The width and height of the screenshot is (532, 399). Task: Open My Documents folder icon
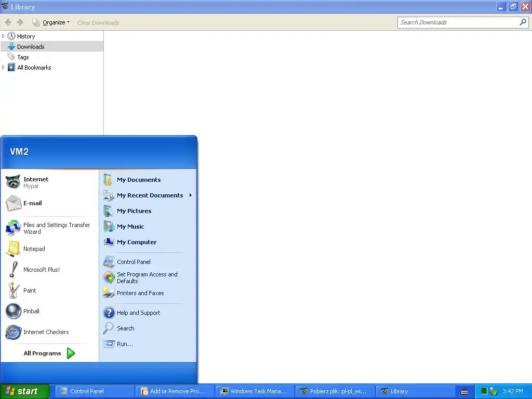[109, 180]
